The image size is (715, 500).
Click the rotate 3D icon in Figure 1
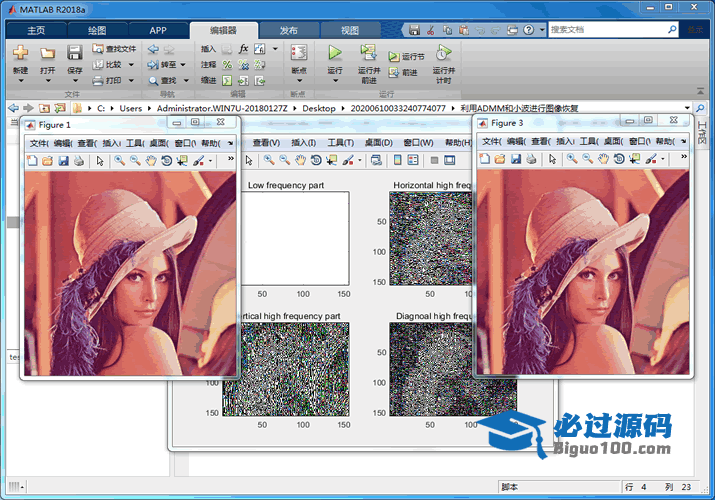(166, 160)
